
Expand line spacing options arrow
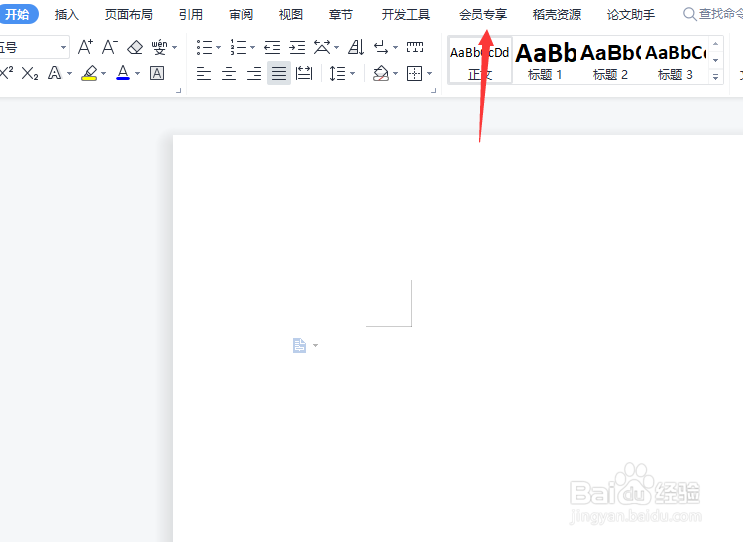click(353, 73)
